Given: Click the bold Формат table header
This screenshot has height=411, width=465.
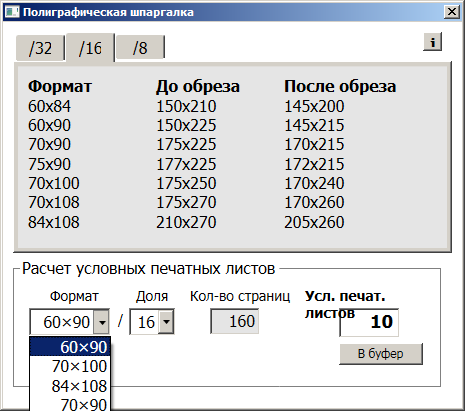Looking at the screenshot, I should pos(60,86).
